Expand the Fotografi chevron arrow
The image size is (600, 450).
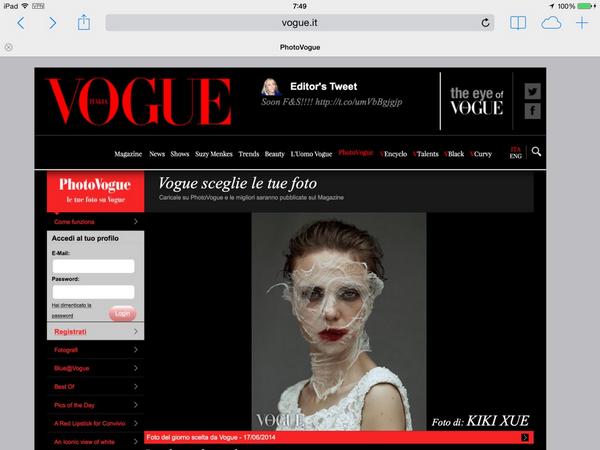[136, 350]
